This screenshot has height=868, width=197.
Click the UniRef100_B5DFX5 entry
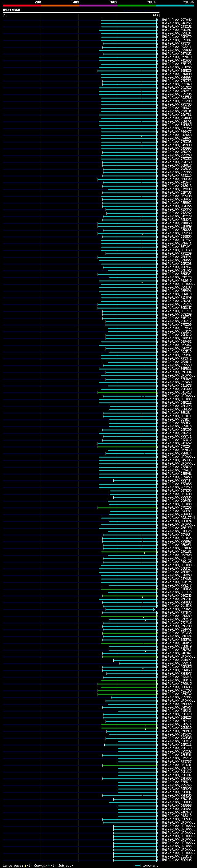point(177,704)
